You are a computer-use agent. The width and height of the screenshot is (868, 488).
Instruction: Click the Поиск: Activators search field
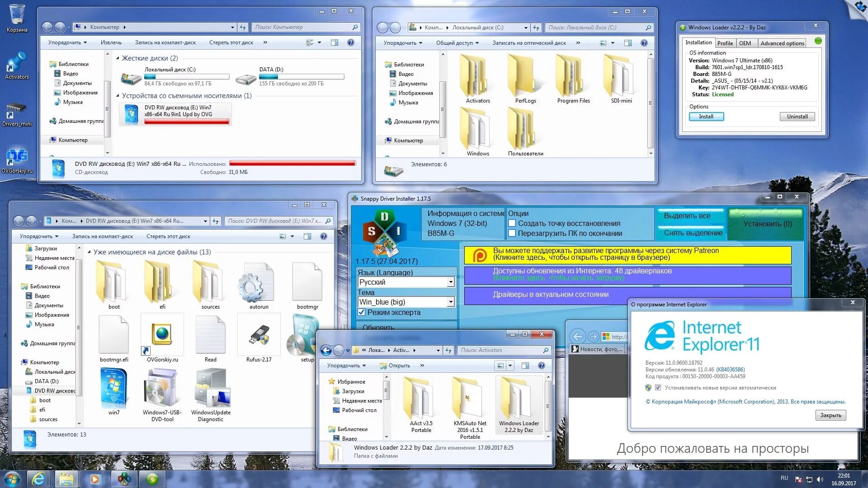coord(504,350)
